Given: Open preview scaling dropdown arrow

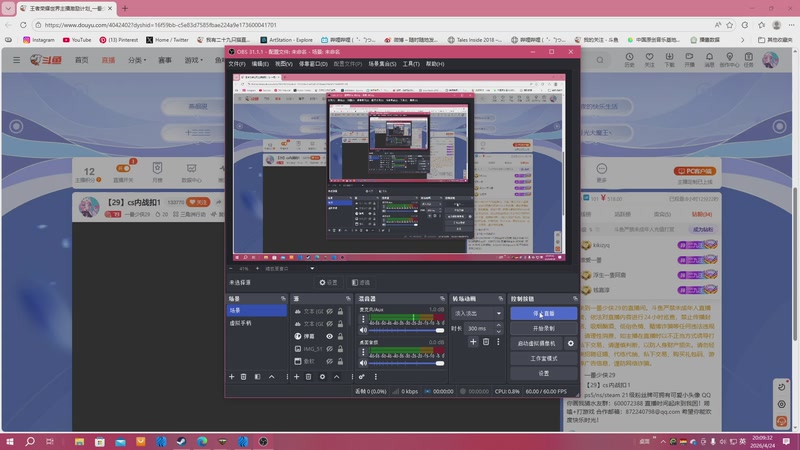Looking at the screenshot, I should (x=312, y=268).
